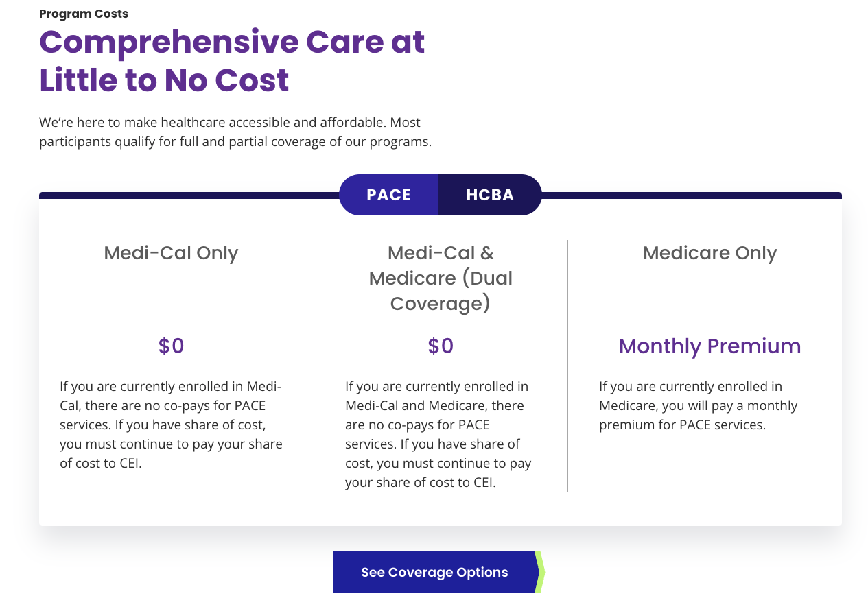
Task: Select the Medi-Cal Only heading
Action: [171, 253]
